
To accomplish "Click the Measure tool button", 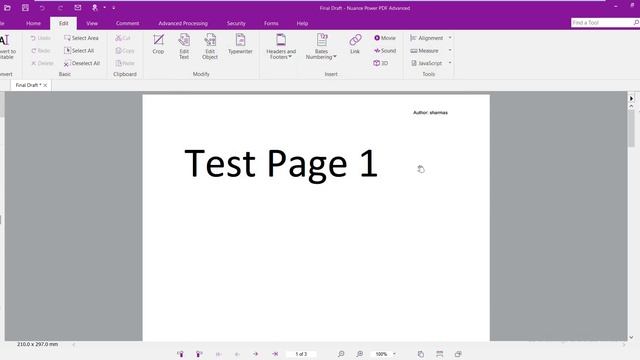I will pos(424,51).
